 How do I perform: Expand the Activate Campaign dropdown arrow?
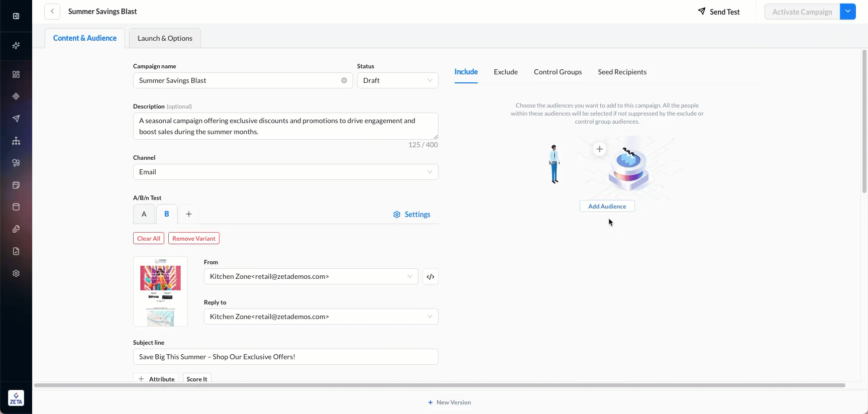tap(848, 12)
